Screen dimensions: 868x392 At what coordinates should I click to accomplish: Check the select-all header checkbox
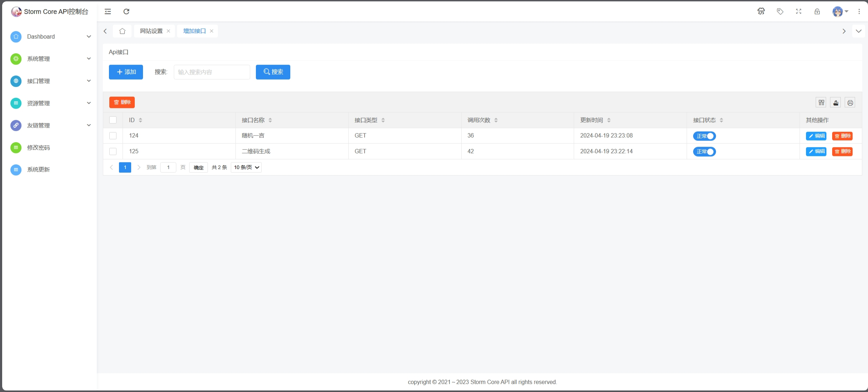click(113, 120)
